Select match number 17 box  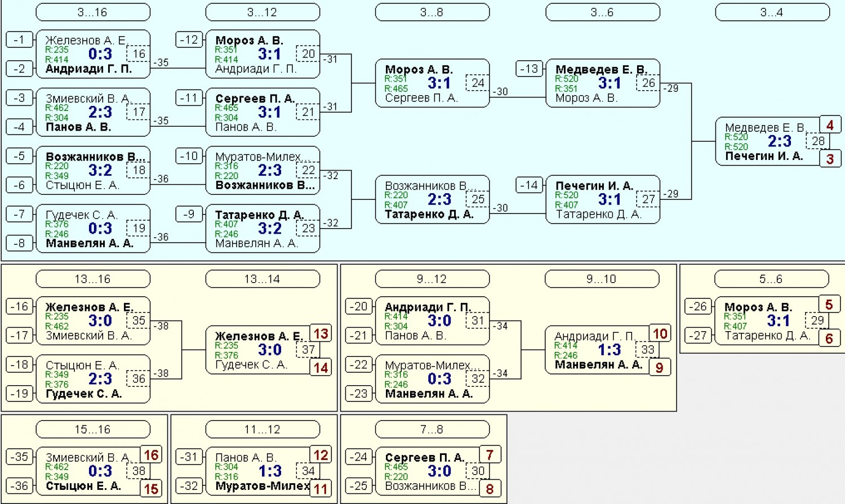[x=139, y=112]
